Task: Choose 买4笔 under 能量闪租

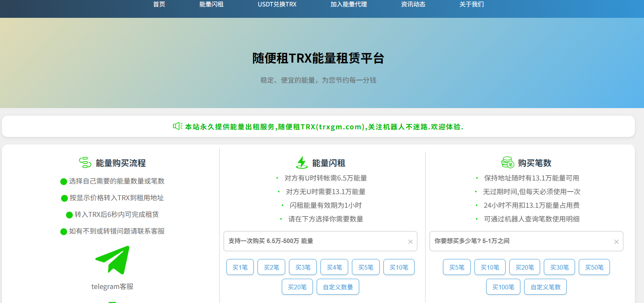Action: click(335, 267)
